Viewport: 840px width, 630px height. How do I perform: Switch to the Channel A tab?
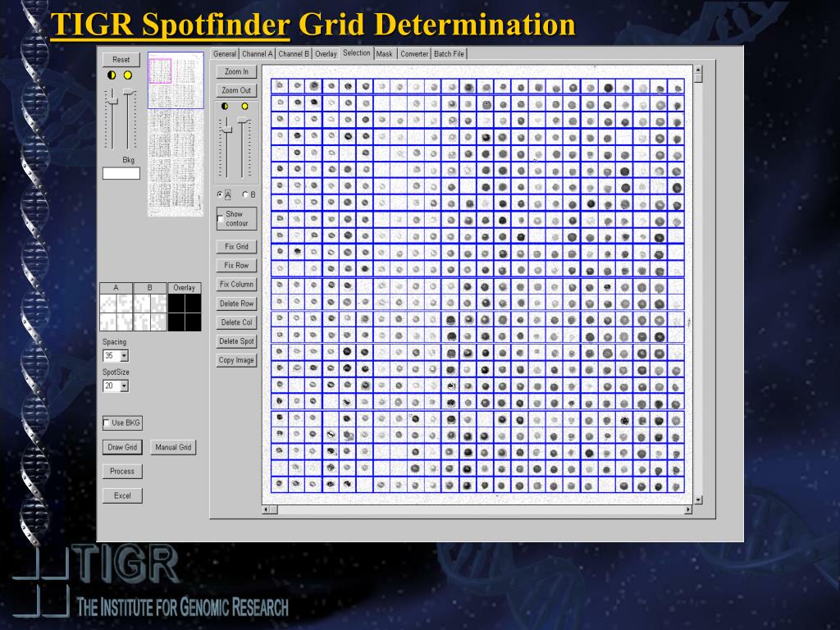coord(257,53)
